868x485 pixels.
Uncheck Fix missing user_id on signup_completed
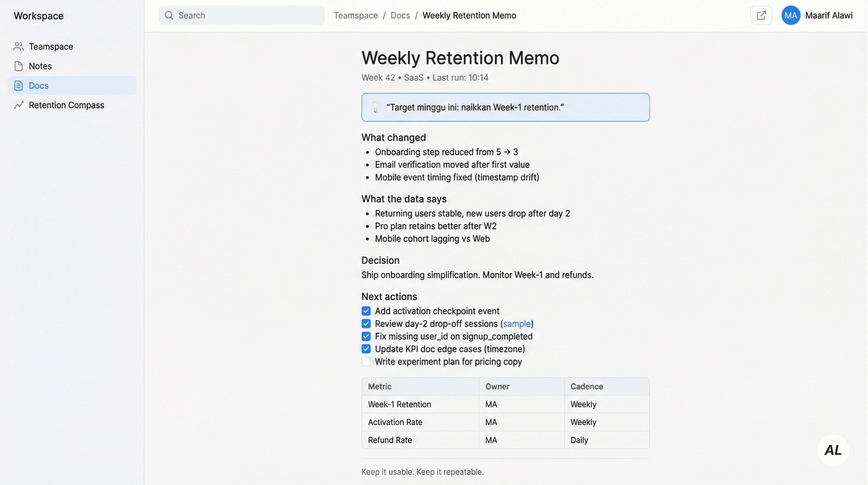click(x=366, y=336)
